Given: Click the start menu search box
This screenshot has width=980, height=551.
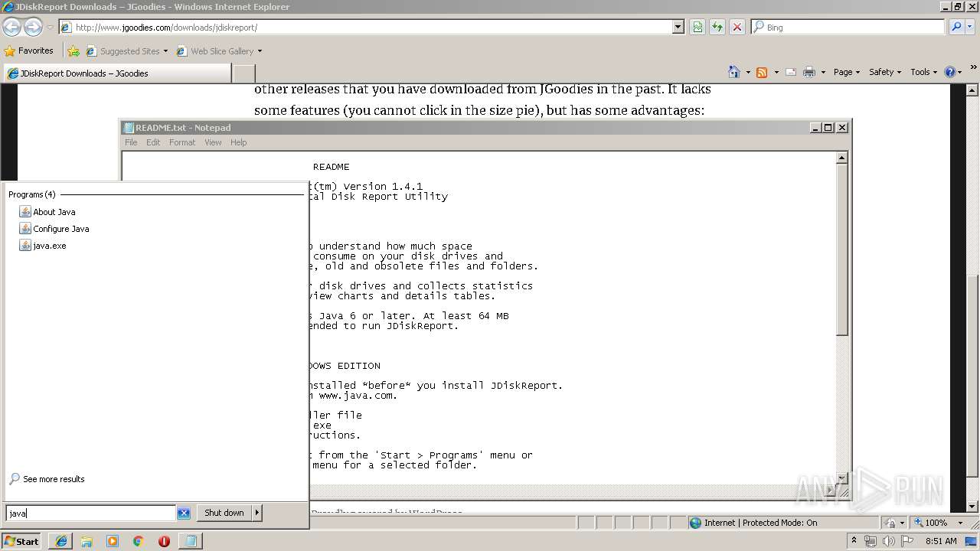Looking at the screenshot, I should pos(90,513).
